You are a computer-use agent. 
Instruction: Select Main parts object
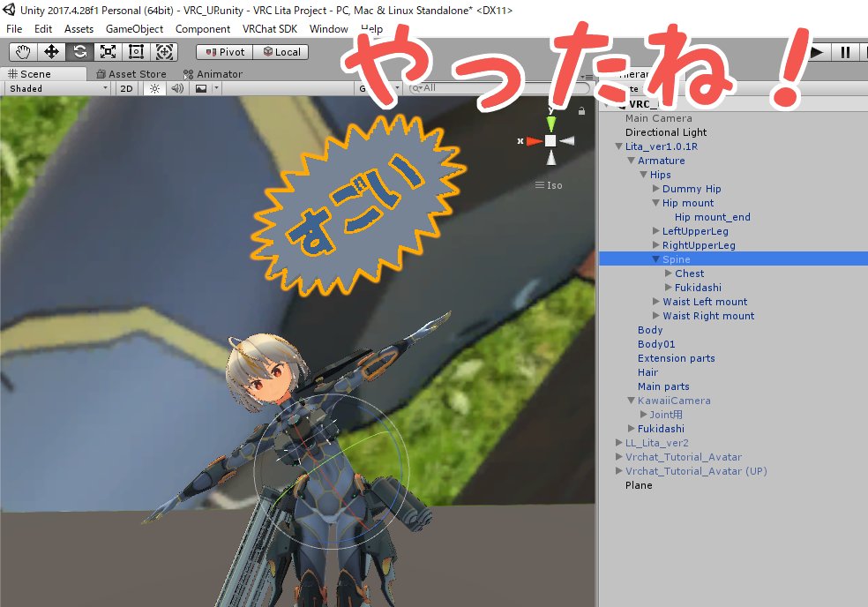[663, 386]
